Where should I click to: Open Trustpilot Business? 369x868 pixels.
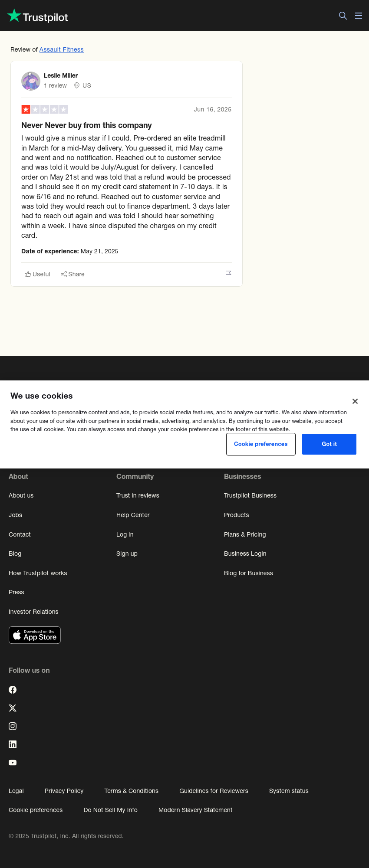pos(250,495)
